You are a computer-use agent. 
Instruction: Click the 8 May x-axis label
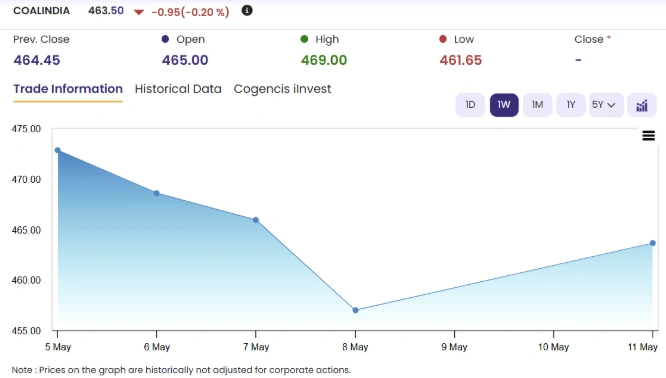point(355,347)
